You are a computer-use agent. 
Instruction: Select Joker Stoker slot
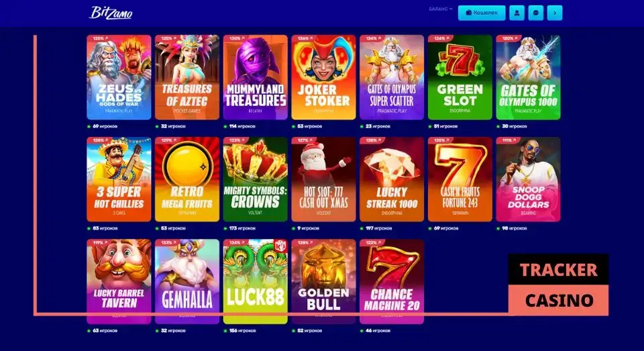click(323, 77)
